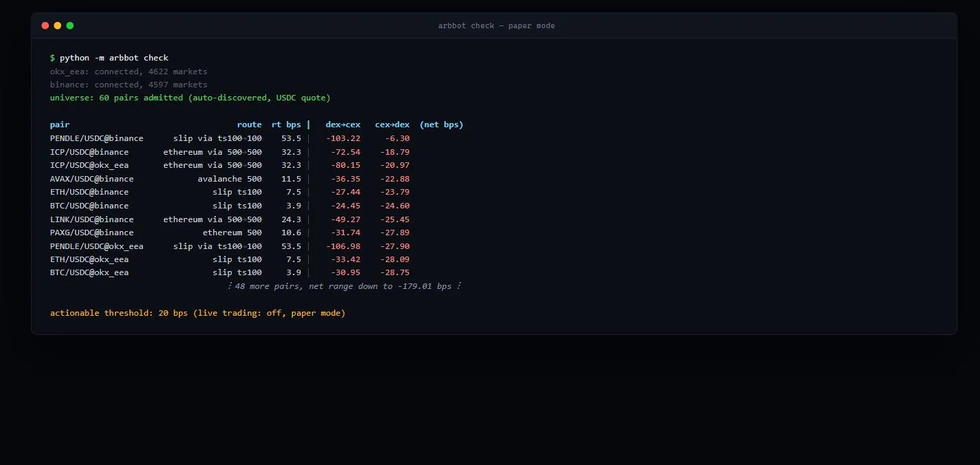Select the LINK/USDC@binance pair name
This screenshot has height=465, width=980.
(x=92, y=219)
